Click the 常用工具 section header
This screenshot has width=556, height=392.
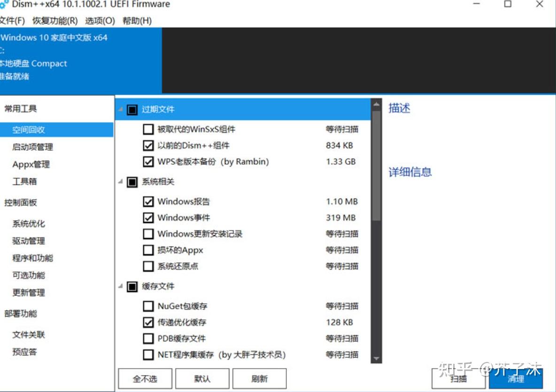click(21, 109)
